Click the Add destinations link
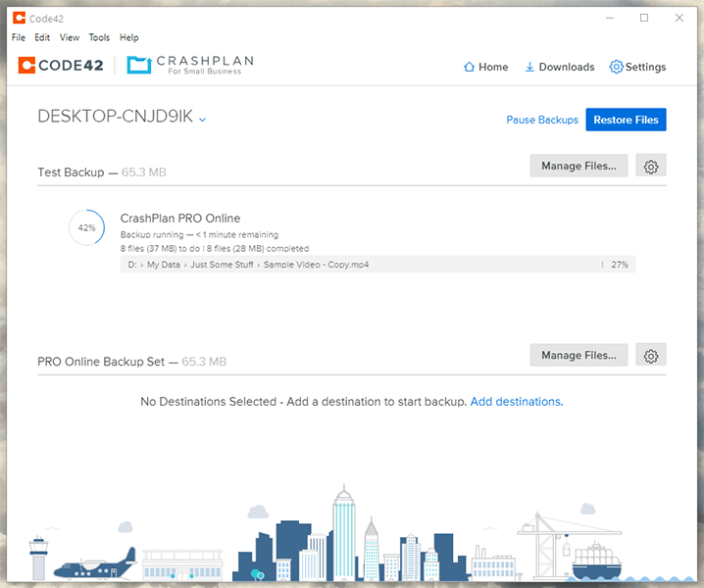 (516, 402)
